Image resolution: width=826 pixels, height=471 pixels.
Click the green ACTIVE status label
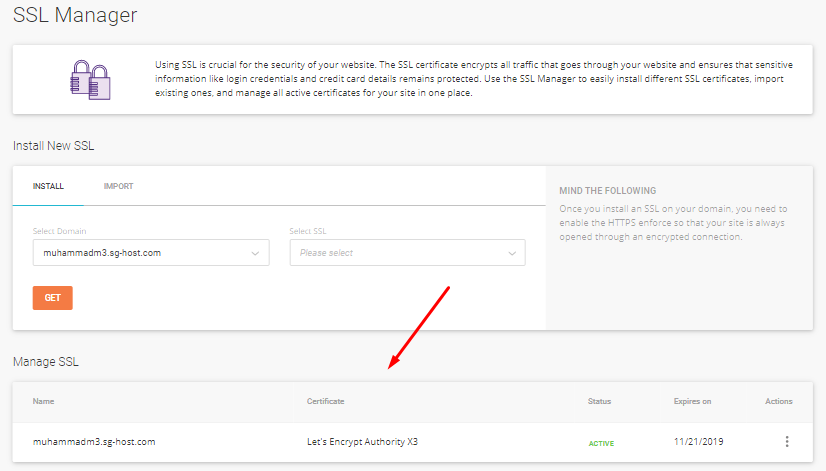point(601,444)
